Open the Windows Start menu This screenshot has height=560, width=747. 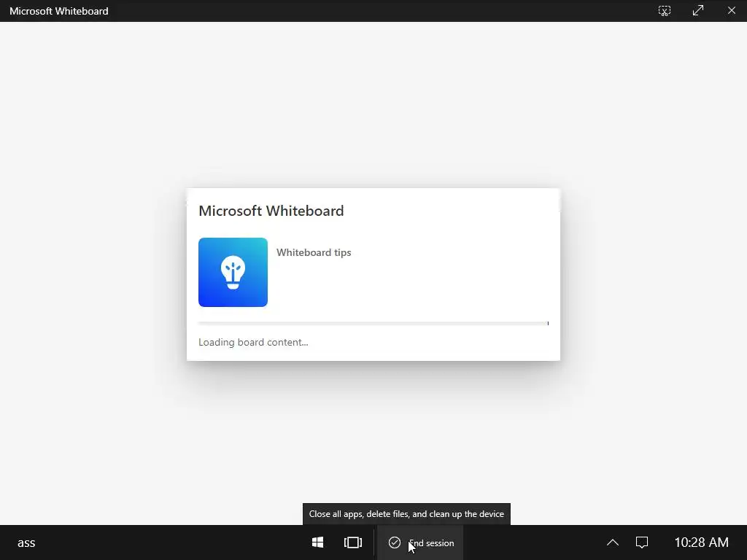318,542
